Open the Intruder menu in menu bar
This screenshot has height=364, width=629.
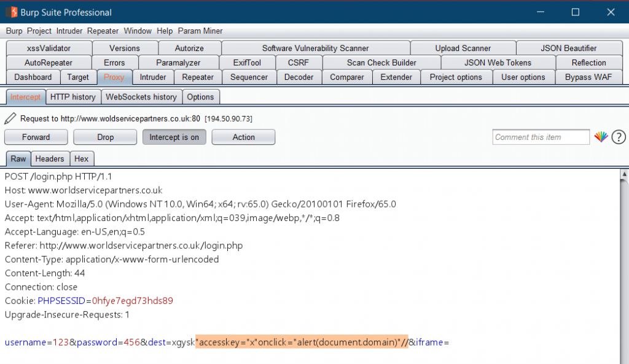pos(69,31)
